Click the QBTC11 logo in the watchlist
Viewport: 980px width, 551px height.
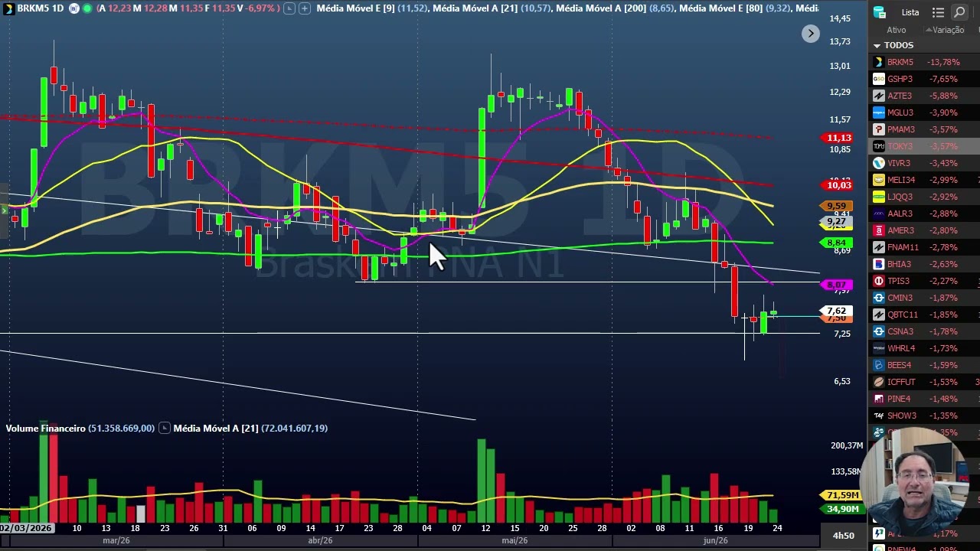(x=879, y=315)
